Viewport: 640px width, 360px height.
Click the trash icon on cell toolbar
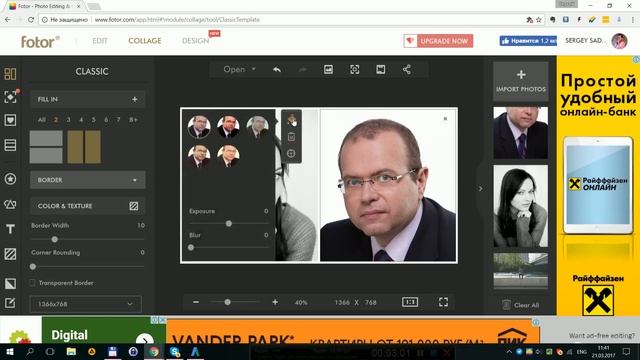tap(291, 137)
